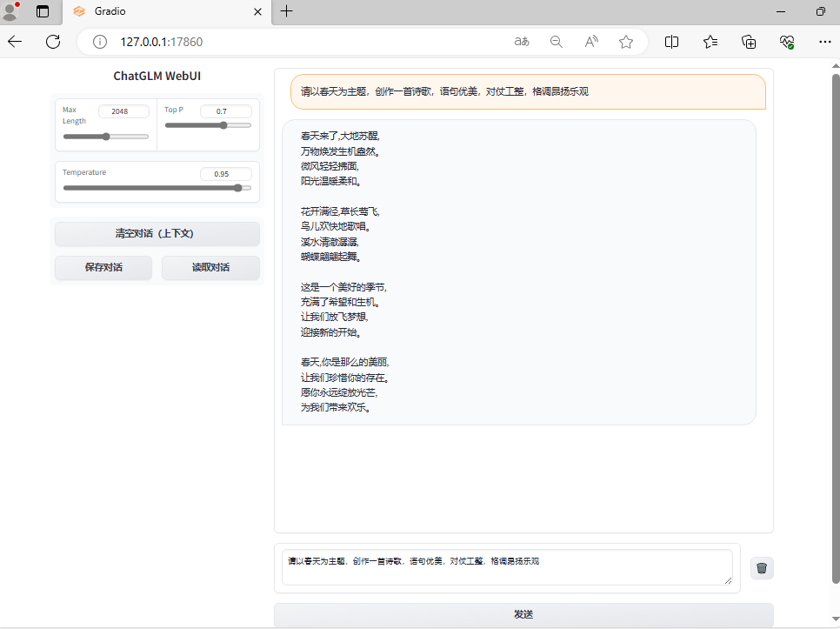
Task: Open the translate icon in address bar
Action: (522, 42)
